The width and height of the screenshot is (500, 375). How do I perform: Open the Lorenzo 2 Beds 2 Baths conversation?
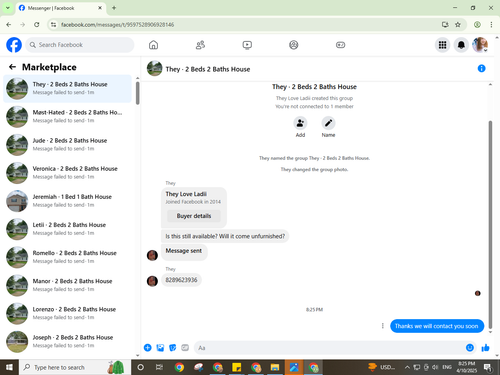coord(67,313)
